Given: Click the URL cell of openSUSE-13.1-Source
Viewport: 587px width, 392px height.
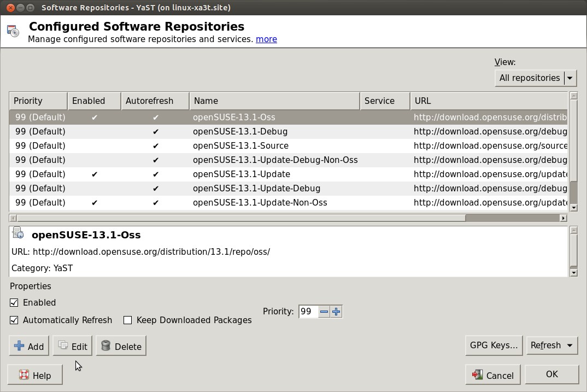Looking at the screenshot, I should point(490,145).
